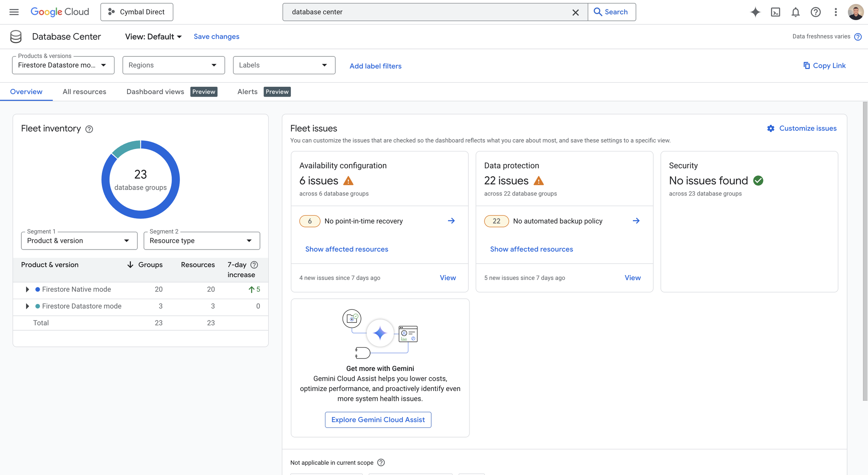Click the Product & version column header
The width and height of the screenshot is (868, 475).
click(x=50, y=265)
